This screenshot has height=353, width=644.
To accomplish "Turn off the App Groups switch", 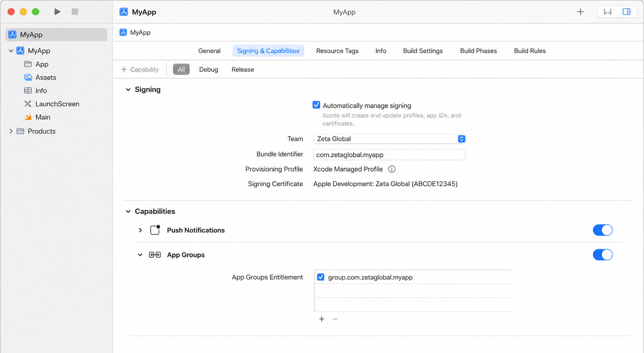I will point(603,255).
